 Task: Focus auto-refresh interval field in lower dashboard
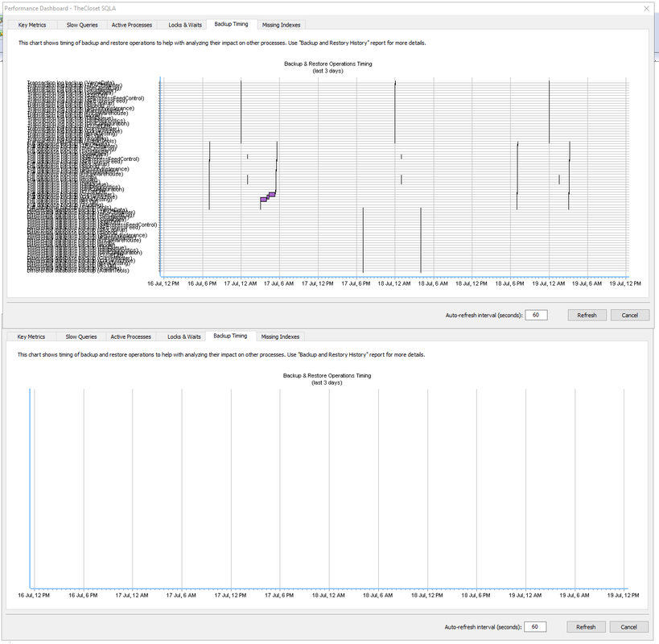(x=535, y=627)
